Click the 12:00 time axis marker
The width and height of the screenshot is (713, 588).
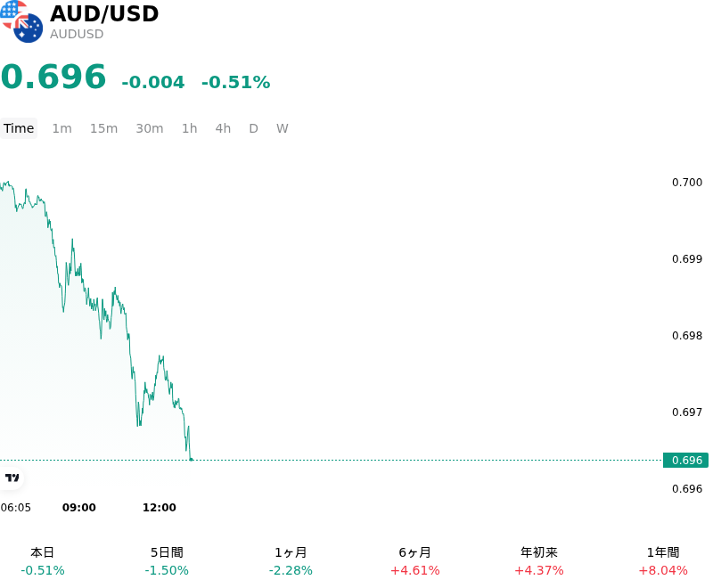click(160, 508)
